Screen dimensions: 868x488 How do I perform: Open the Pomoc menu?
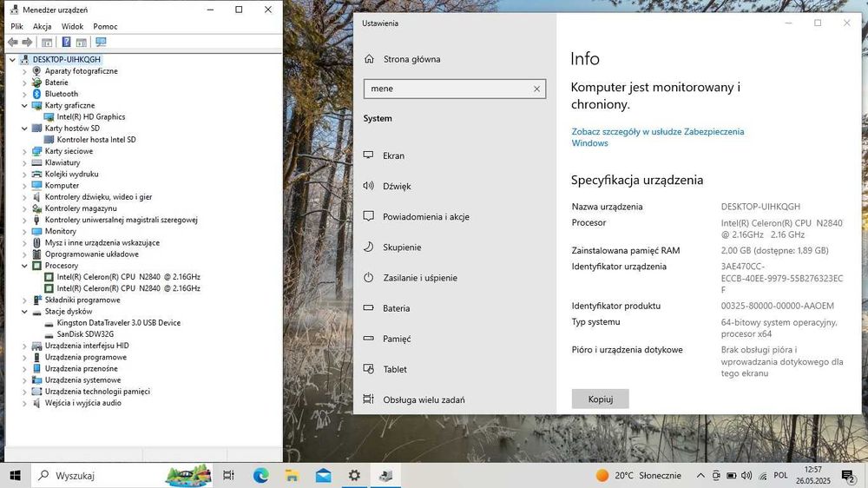point(105,27)
